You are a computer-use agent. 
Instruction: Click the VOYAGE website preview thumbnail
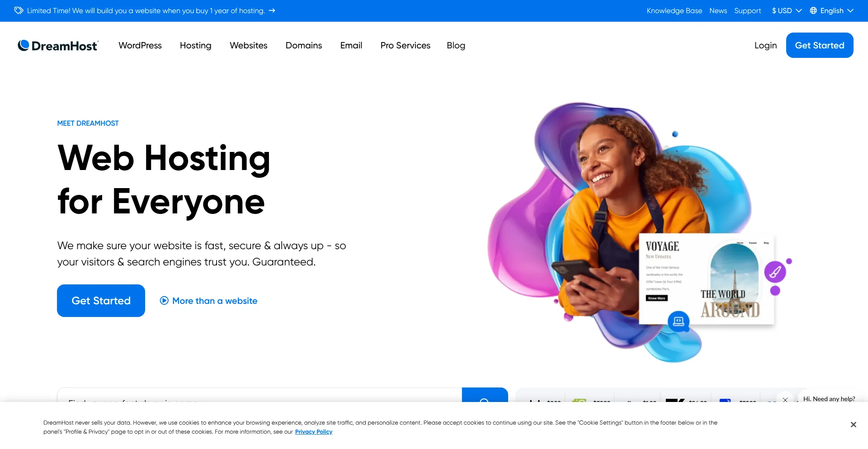[707, 279]
